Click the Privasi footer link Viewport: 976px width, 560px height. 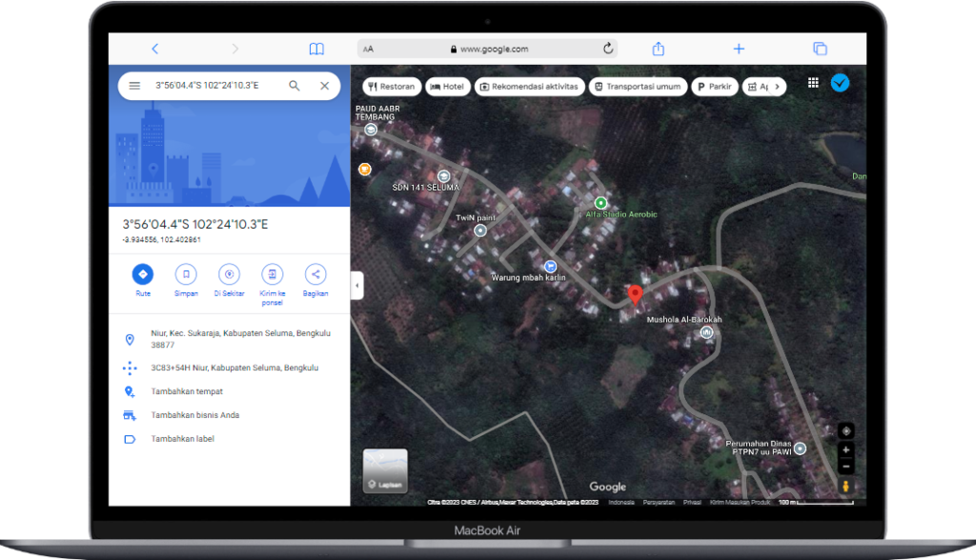point(692,502)
